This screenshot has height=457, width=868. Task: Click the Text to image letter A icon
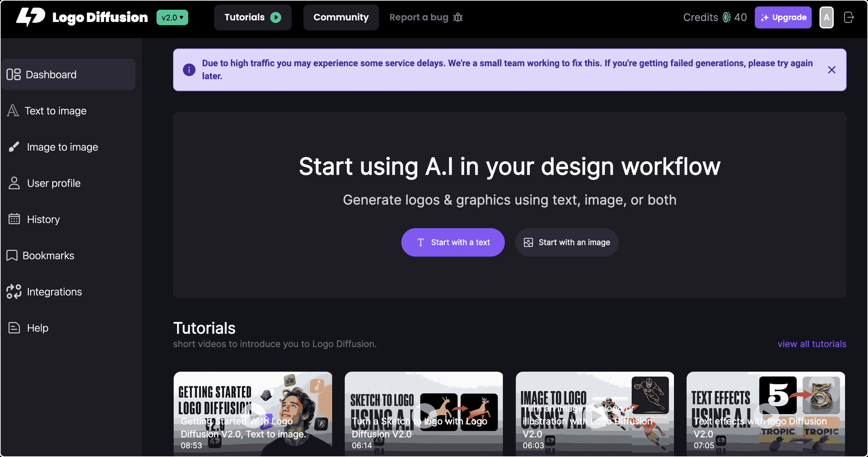coord(13,111)
